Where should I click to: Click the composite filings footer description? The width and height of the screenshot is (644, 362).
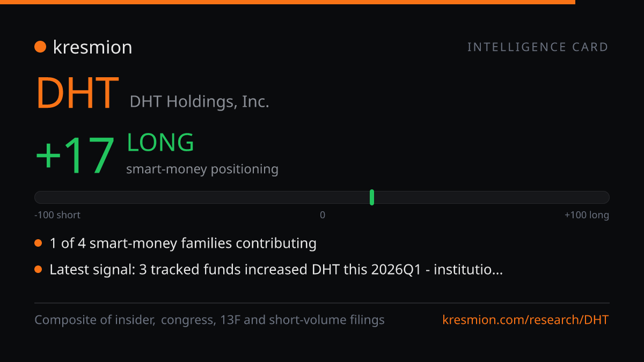210,320
